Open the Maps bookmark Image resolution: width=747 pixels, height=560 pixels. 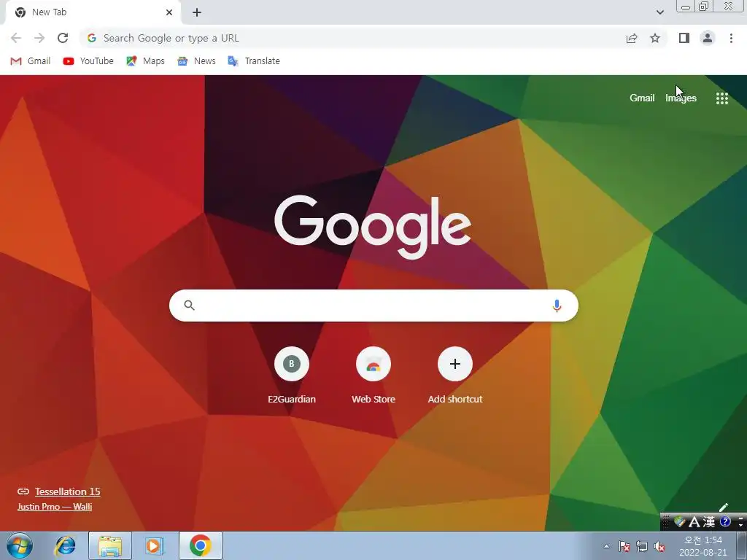[145, 61]
